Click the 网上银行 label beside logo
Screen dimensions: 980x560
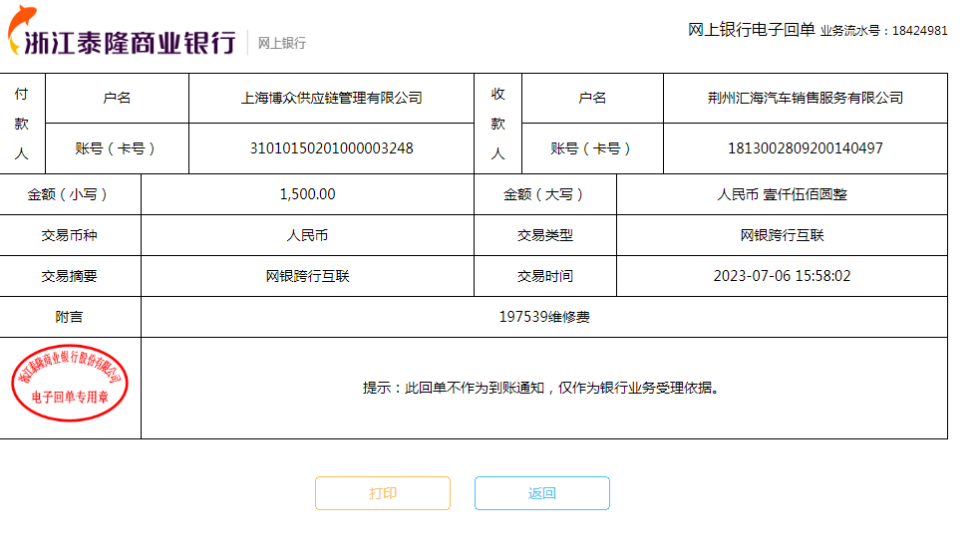(x=282, y=43)
